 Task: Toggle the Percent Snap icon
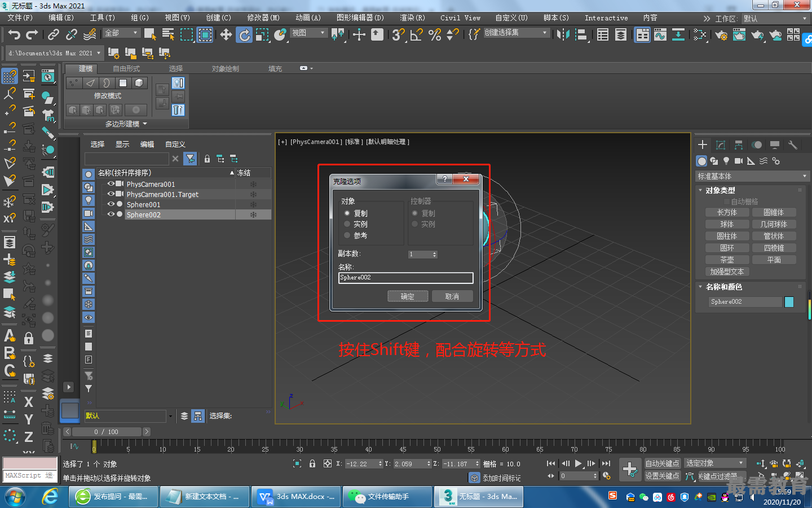click(x=435, y=35)
